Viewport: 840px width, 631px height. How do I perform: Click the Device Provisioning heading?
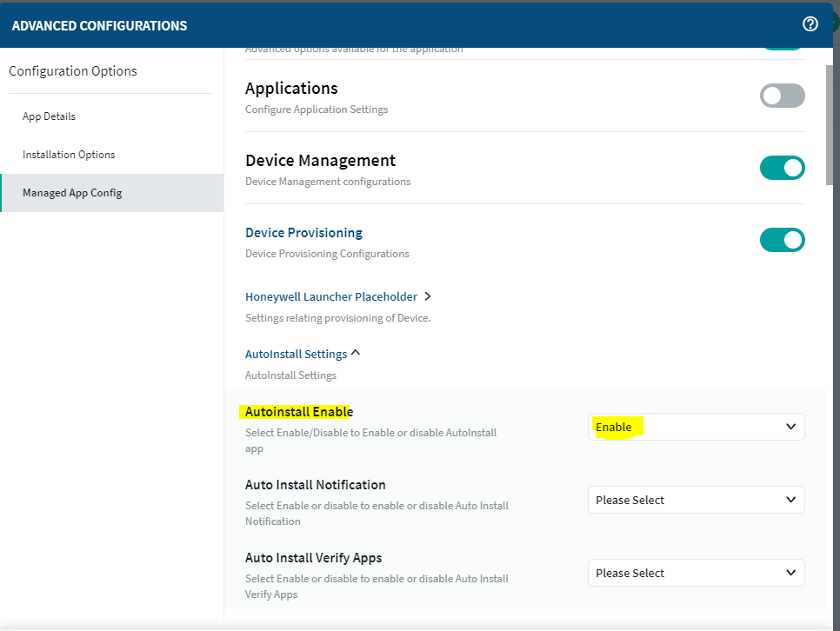tap(303, 233)
